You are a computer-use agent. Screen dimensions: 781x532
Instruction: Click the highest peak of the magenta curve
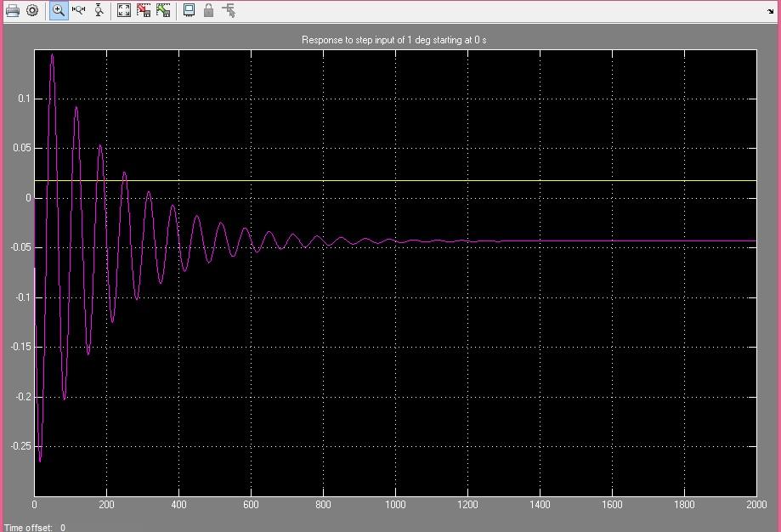pyautogui.click(x=52, y=55)
